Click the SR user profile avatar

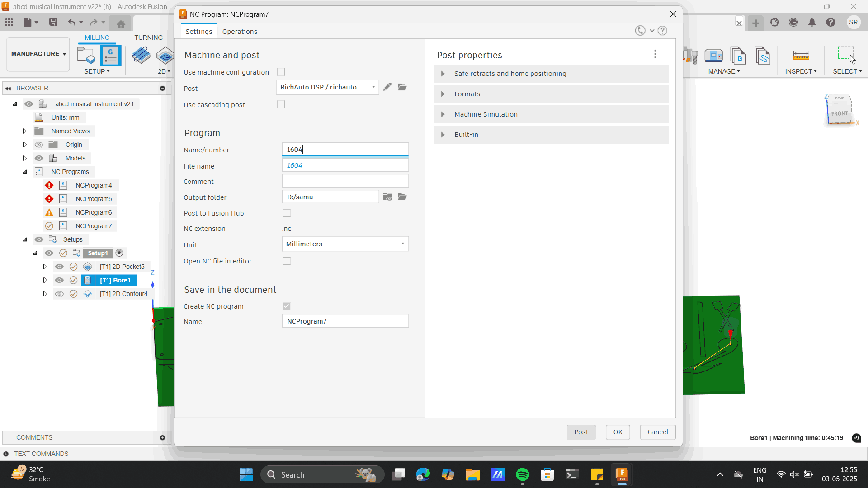853,22
